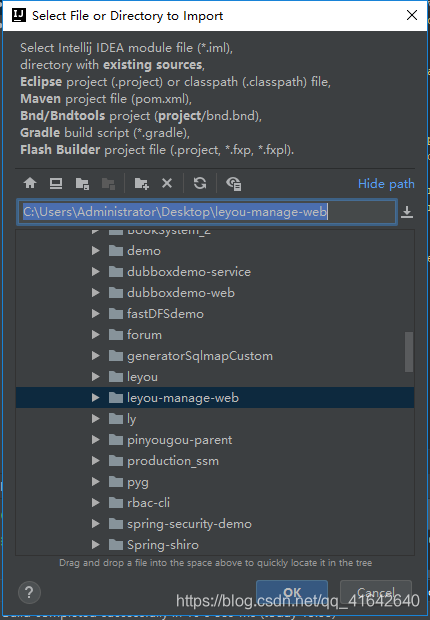
Task: Expand the dubboxdemo-service folder
Action: click(95, 272)
